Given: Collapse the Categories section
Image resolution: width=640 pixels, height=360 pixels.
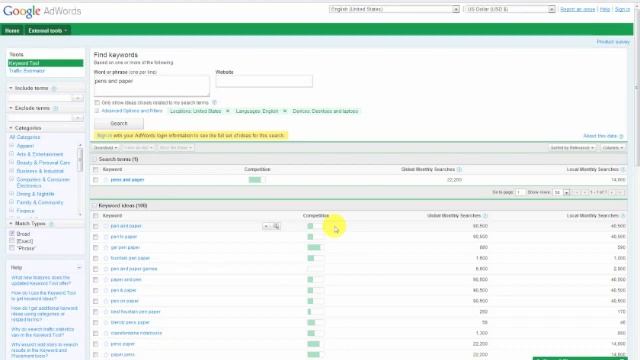Looking at the screenshot, I should (11, 128).
